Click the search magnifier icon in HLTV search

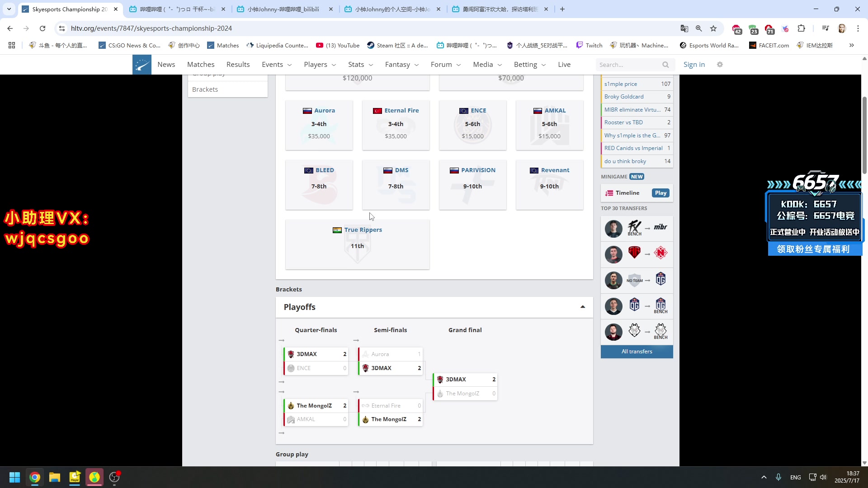665,65
